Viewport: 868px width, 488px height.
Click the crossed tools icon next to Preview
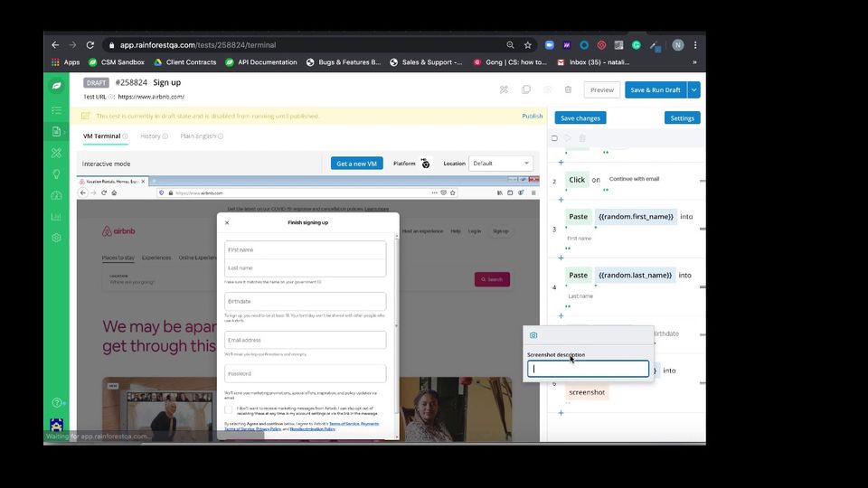pyautogui.click(x=504, y=89)
